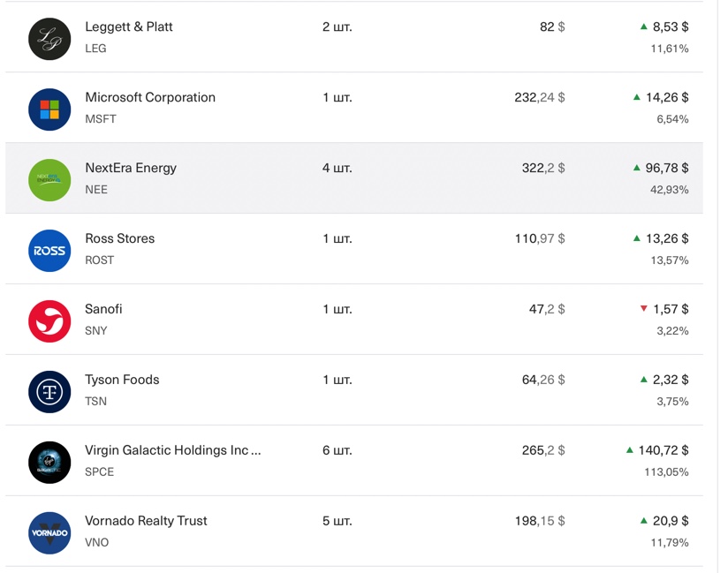Open the Virgin Galactic logo icon
Viewport: 728px width, 573px height.
(49, 462)
